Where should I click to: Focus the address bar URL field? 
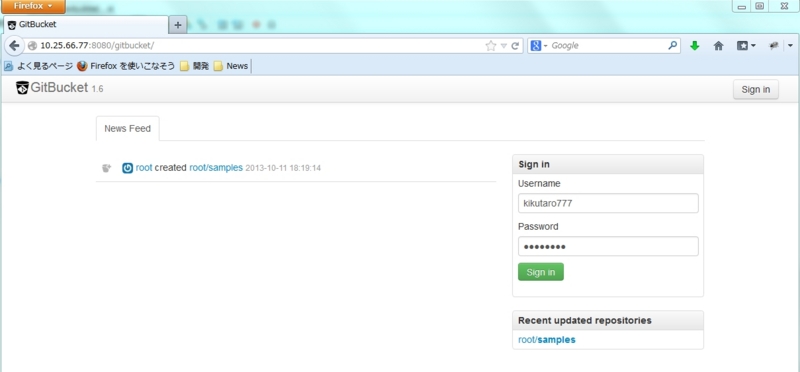pyautogui.click(x=255, y=45)
